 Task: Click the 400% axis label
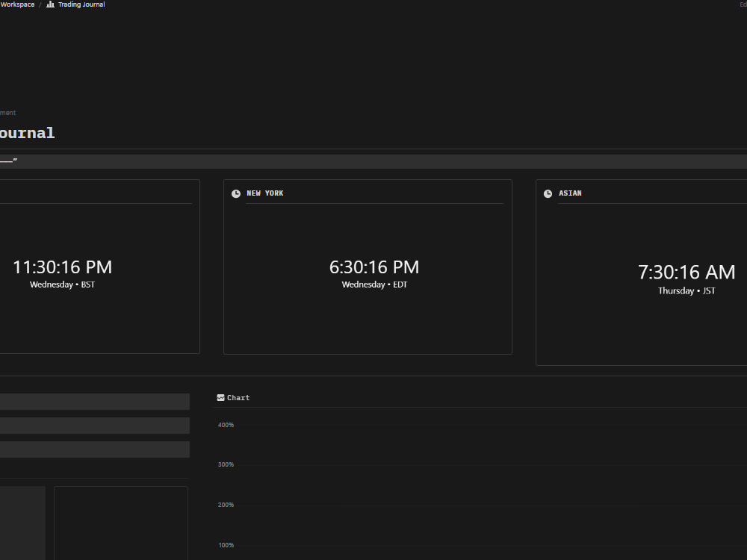coord(226,425)
